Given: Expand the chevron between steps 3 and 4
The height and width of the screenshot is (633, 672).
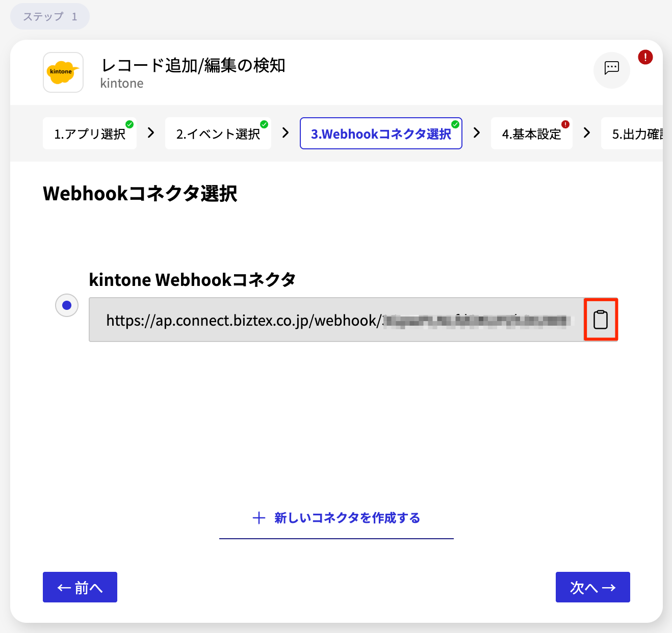Looking at the screenshot, I should pyautogui.click(x=476, y=133).
